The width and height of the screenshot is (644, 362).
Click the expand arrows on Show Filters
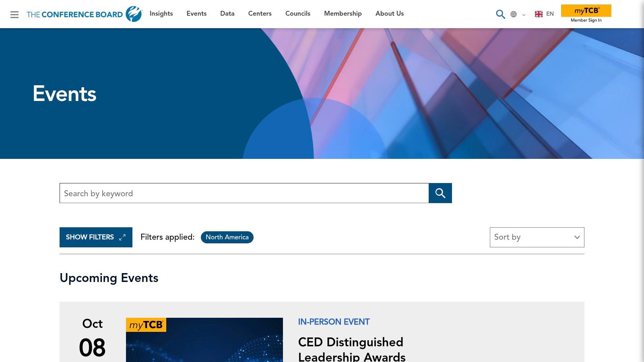[x=122, y=237]
